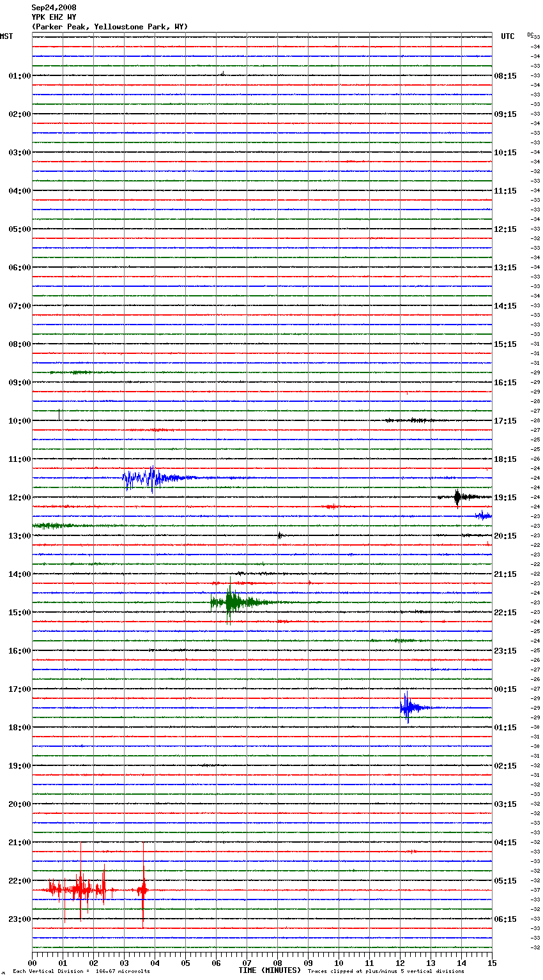Click the TIME (MINUTES) axis title
The width and height of the screenshot is (543, 980).
(x=270, y=970)
